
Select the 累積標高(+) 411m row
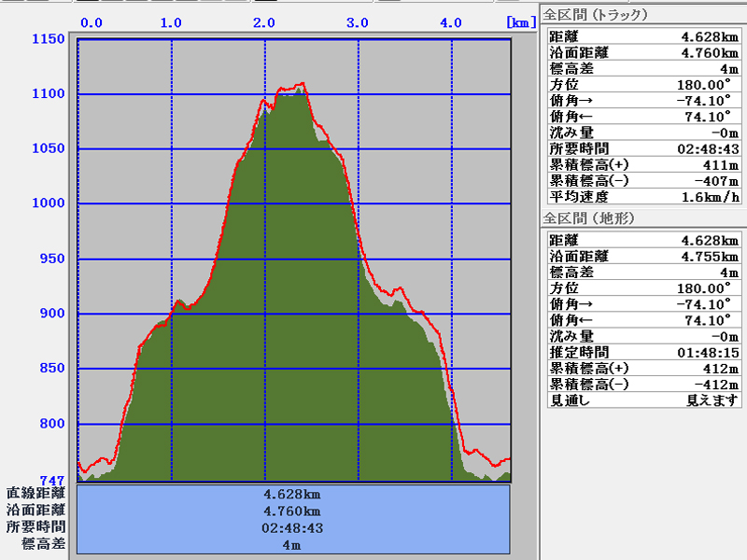(x=642, y=164)
